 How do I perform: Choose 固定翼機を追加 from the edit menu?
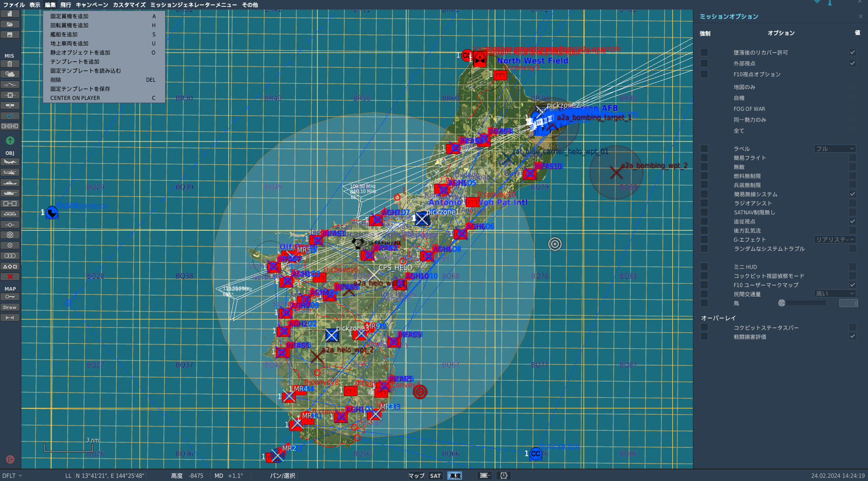(104, 16)
